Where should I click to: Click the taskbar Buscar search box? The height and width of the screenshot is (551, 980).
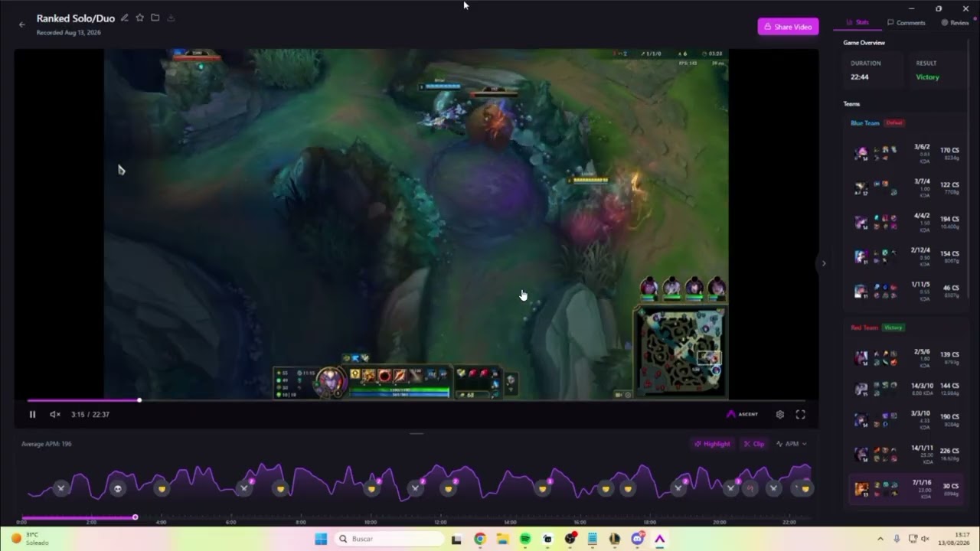[x=389, y=539]
